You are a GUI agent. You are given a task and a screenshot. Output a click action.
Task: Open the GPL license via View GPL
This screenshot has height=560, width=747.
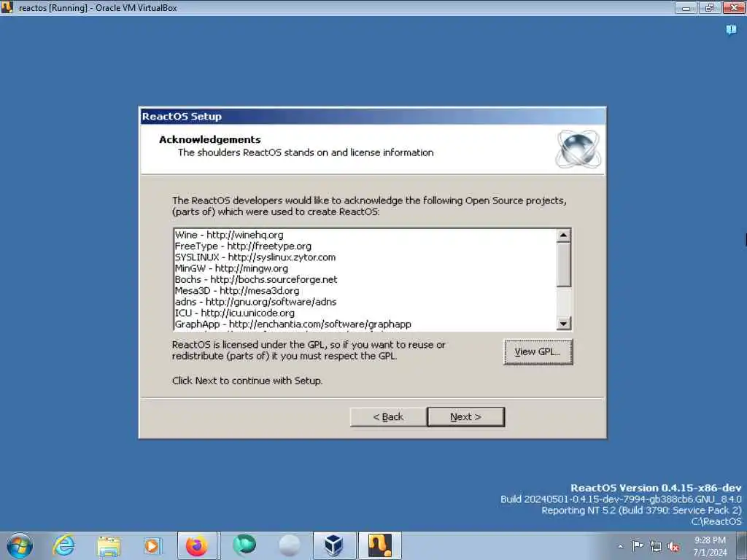click(x=538, y=352)
